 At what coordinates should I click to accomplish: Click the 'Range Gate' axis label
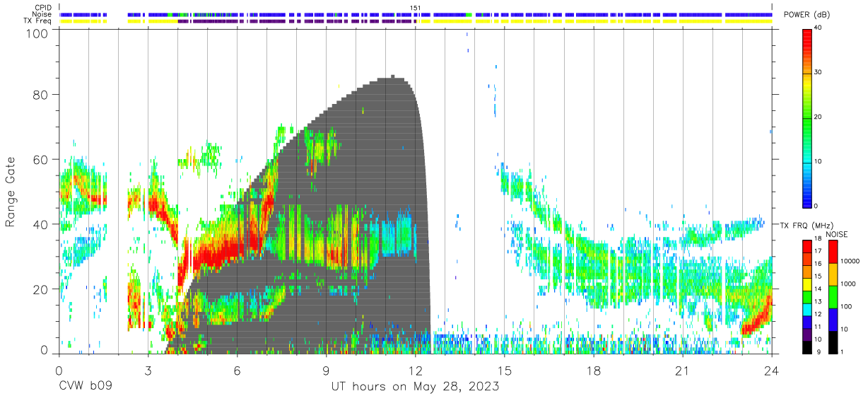coord(11,192)
